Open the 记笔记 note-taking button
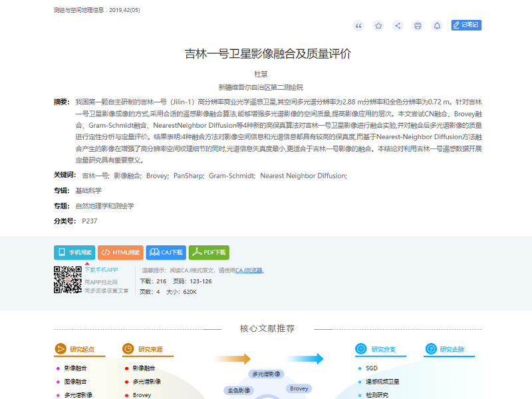 pyautogui.click(x=465, y=25)
